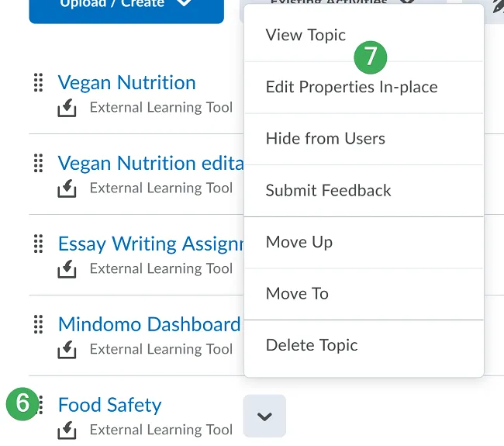Image resolution: width=504 pixels, height=446 pixels.
Task: Open Food Safety actions chevron dropdown
Action: pyautogui.click(x=264, y=417)
